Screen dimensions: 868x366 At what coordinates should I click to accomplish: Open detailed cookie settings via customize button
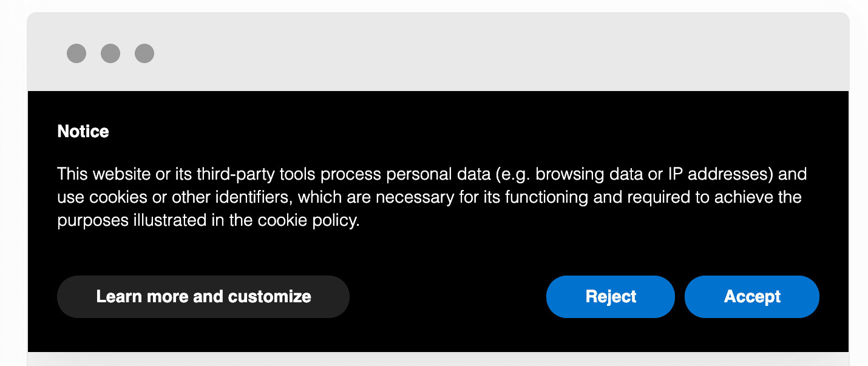(x=203, y=297)
